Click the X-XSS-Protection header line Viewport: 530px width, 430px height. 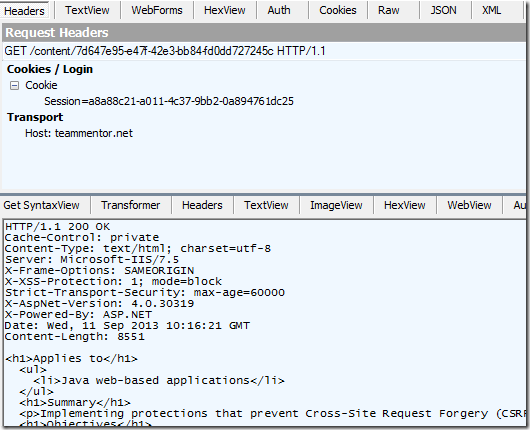click(x=113, y=282)
